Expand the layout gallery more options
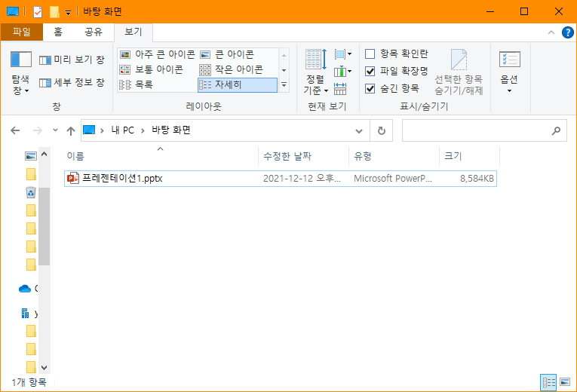 pyautogui.click(x=284, y=85)
